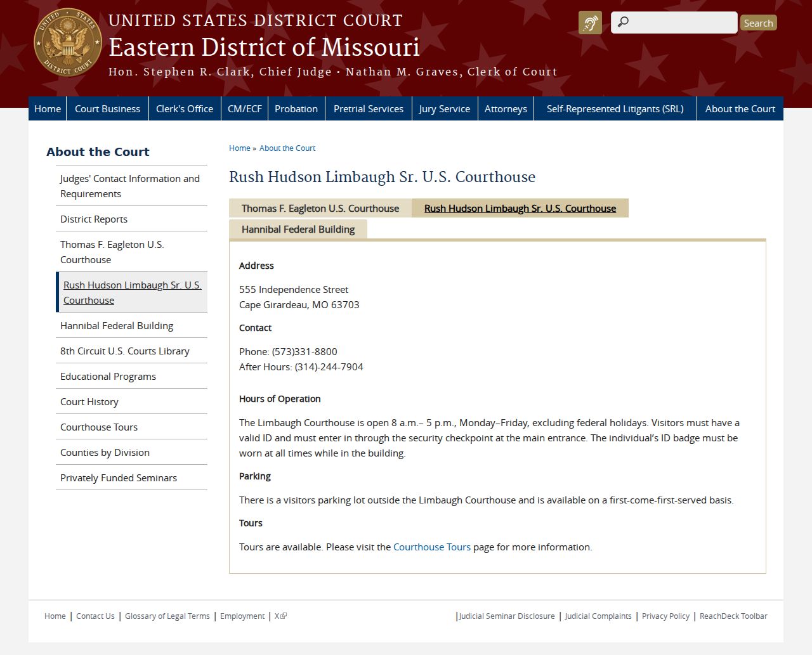Select Rush Hudson Limbaugh Sr. U.S. Courthouse tab
The width and height of the screenshot is (812, 655).
click(x=520, y=208)
